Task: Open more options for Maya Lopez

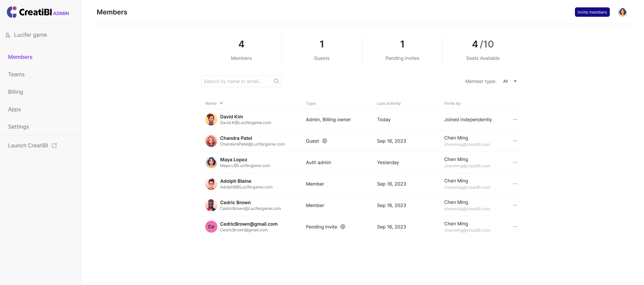Action: [x=515, y=162]
